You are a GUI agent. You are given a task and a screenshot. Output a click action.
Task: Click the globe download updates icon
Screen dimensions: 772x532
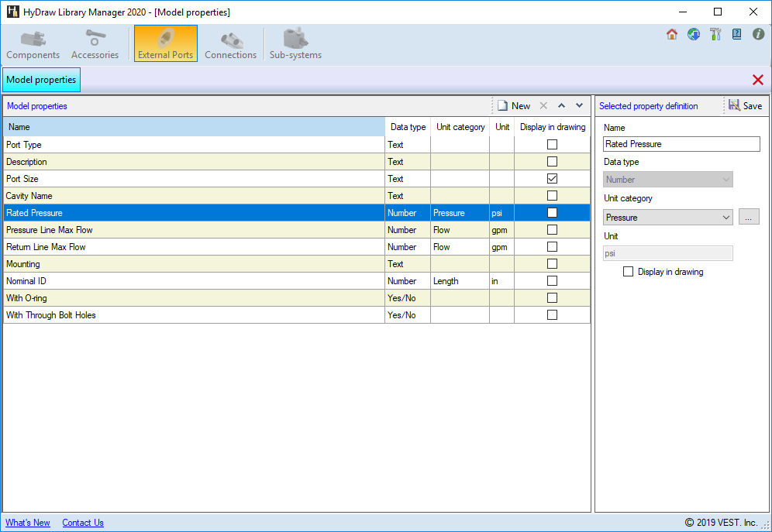pos(694,34)
